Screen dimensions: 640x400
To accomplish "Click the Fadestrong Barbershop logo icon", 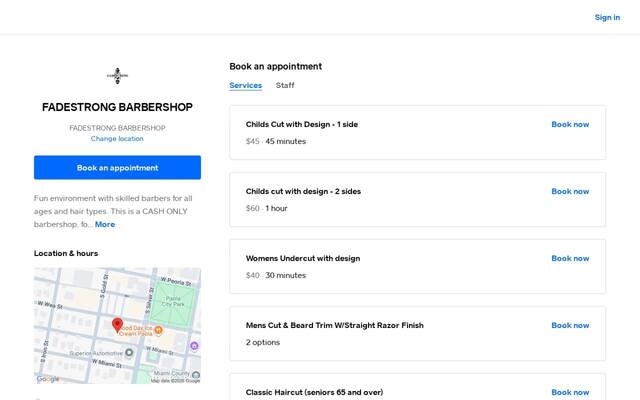I will click(x=118, y=76).
